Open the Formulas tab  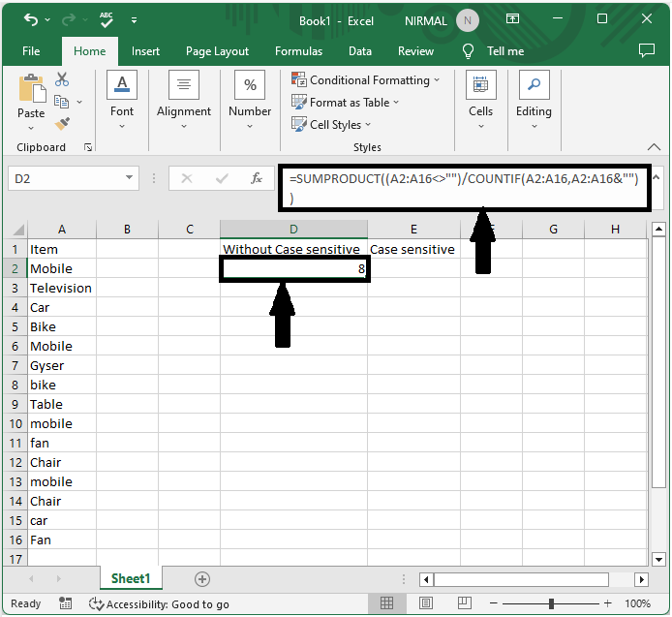coord(298,51)
